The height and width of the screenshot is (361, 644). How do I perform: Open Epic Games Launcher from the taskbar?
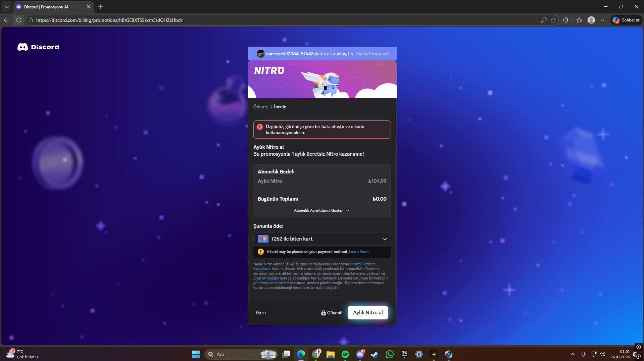tap(404, 354)
